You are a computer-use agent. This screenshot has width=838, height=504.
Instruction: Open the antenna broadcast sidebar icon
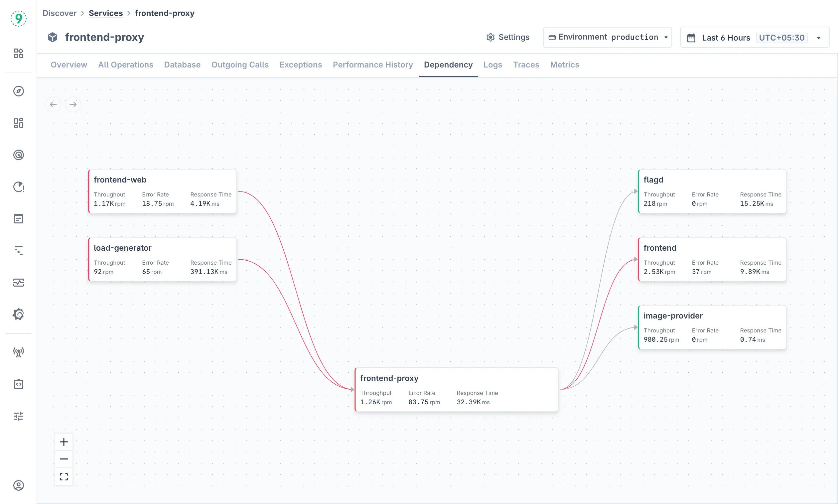pos(18,352)
